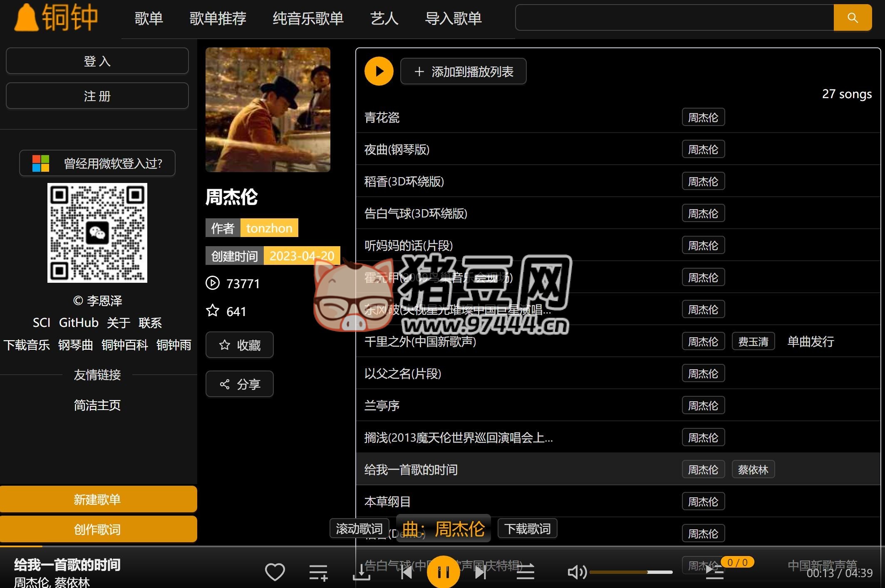This screenshot has height=588, width=885.
Task: Click the 0 / 0 queue count badge
Action: [737, 562]
